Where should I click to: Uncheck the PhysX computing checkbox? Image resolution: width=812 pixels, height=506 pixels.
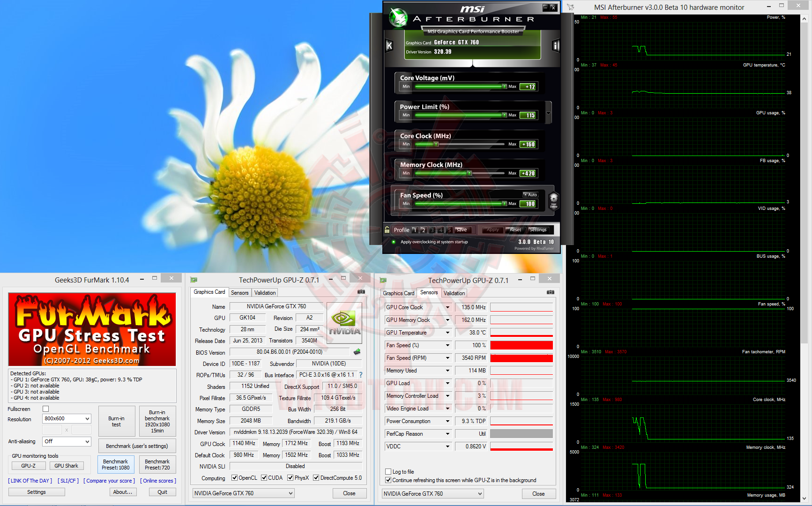click(291, 478)
